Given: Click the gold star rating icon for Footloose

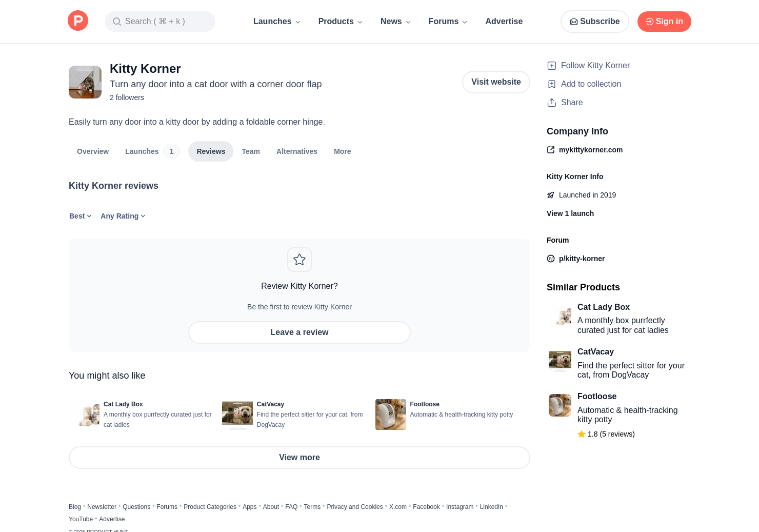Looking at the screenshot, I should [582, 434].
